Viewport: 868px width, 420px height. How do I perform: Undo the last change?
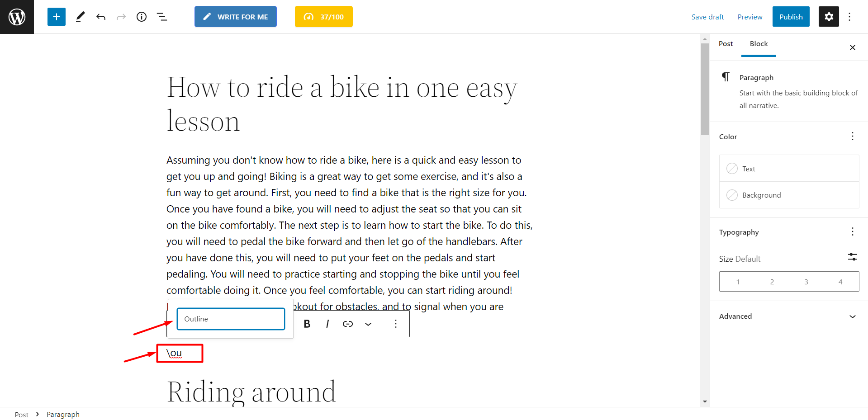101,17
